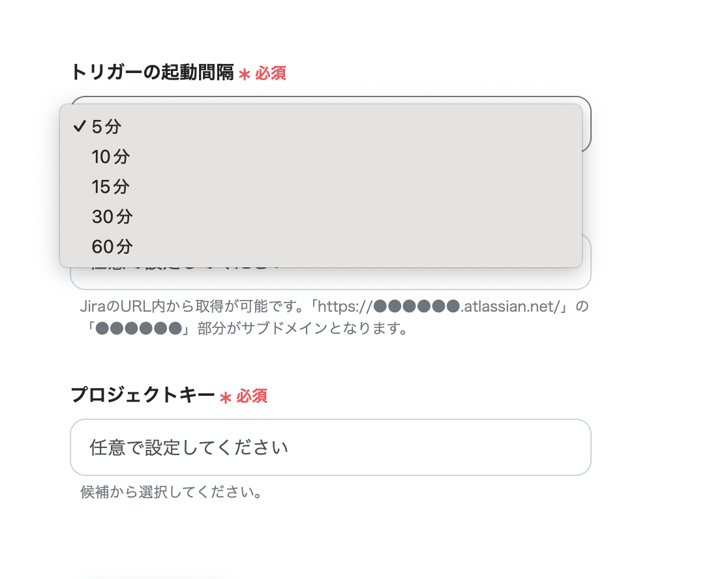This screenshot has height=579, width=728.
Task: Click the 必須 badge for プロジェクトキー
Action: coord(252,396)
